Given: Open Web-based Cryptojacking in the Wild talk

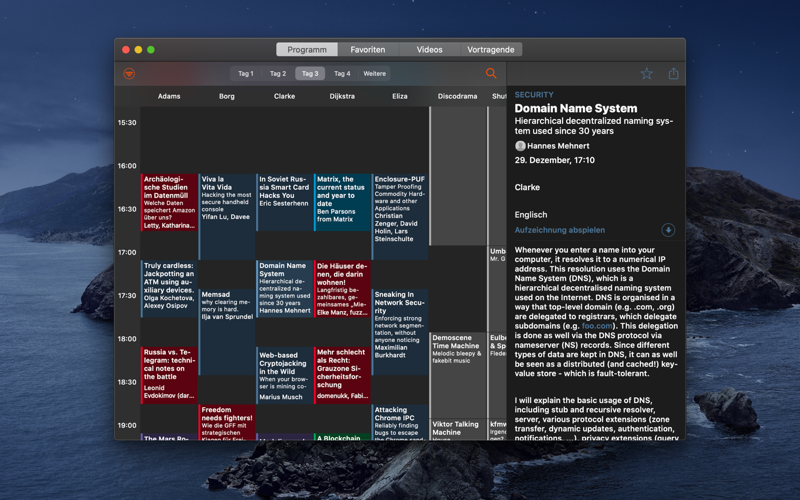Looking at the screenshot, I should point(284,376).
